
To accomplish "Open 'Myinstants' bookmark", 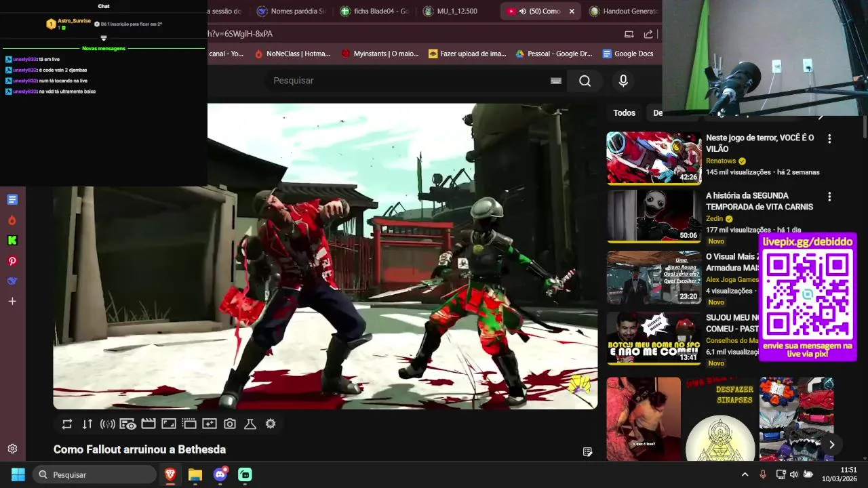I will pyautogui.click(x=380, y=54).
